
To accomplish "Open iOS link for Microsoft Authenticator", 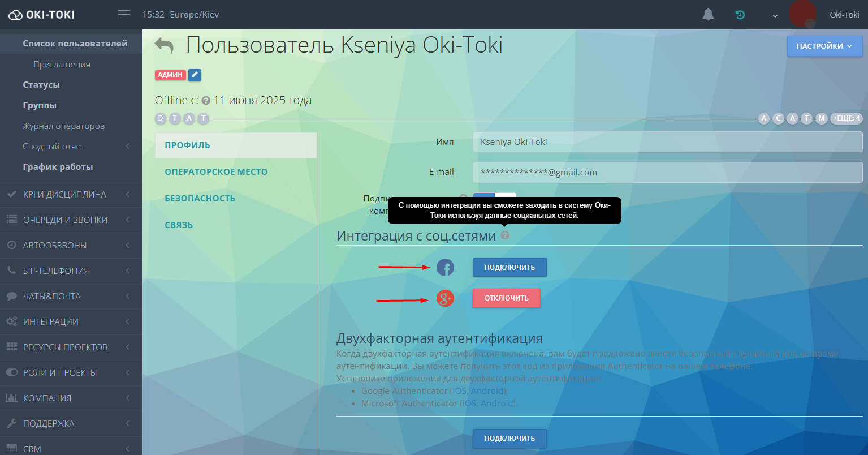I will [469, 404].
